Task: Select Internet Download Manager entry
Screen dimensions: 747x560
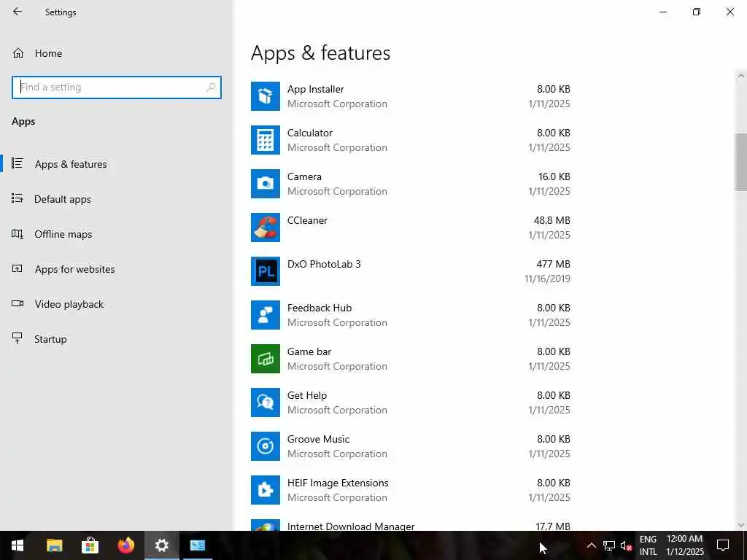Action: pos(411,524)
